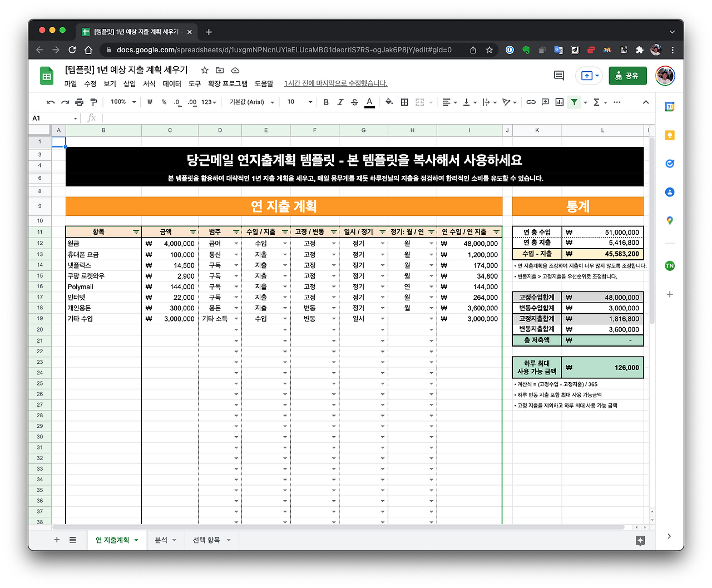Open Google Tasks in the side panel
Image resolution: width=712 pixels, height=588 pixels.
(670, 164)
